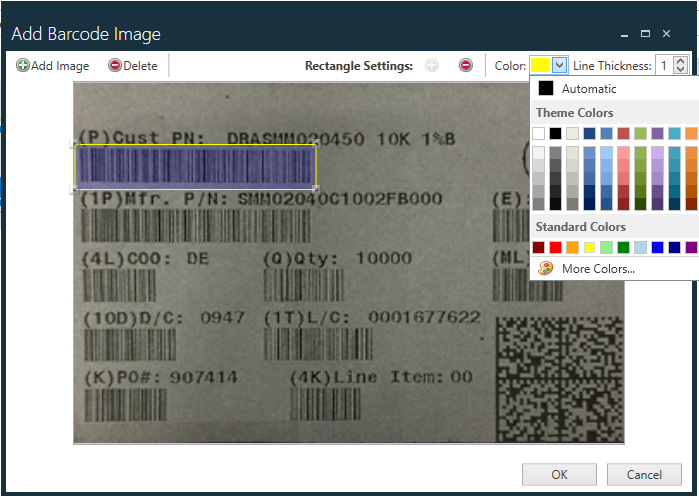
Task: Click the green add rectangle icon
Action: coord(432,66)
